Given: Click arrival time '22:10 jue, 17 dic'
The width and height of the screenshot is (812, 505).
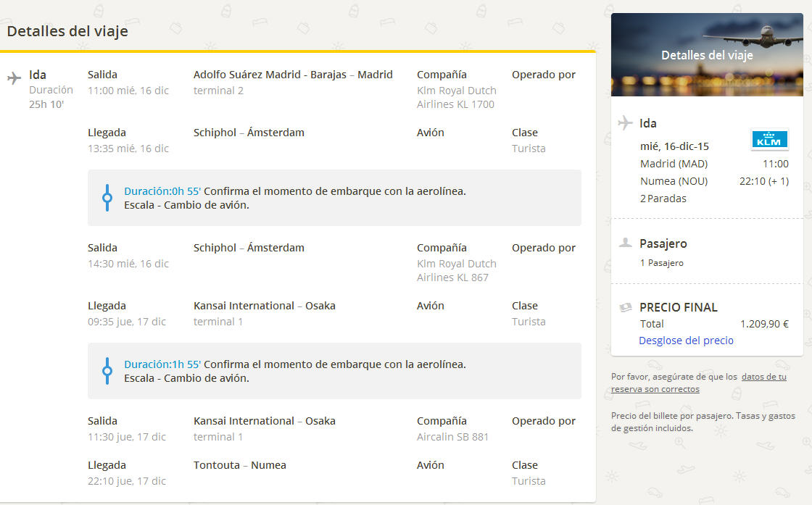Looking at the screenshot, I should [x=126, y=481].
